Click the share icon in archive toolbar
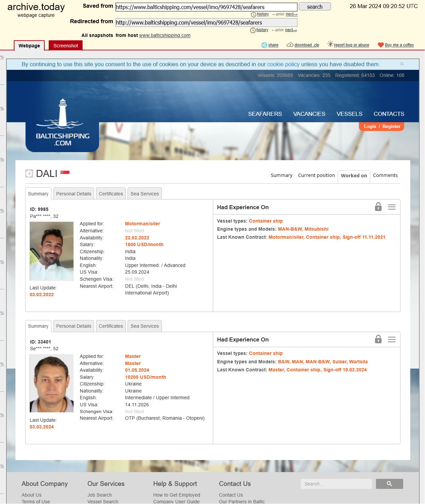The image size is (425, 504). click(264, 45)
